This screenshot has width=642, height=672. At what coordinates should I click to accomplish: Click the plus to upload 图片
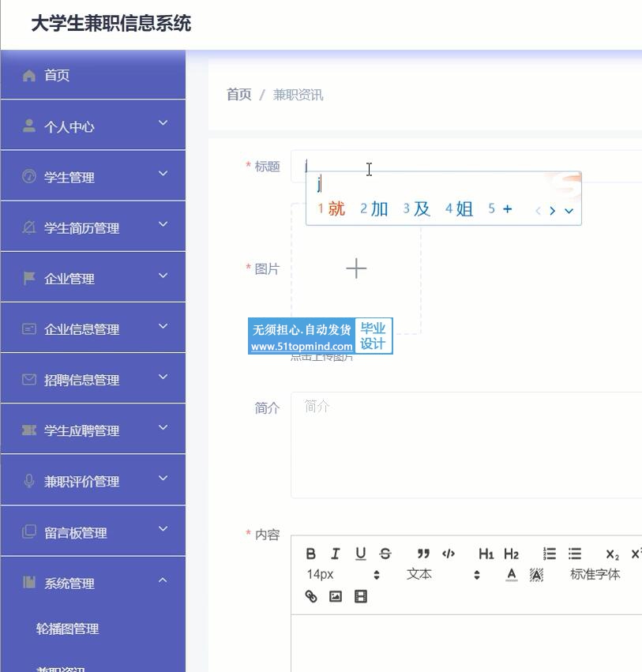click(x=356, y=268)
